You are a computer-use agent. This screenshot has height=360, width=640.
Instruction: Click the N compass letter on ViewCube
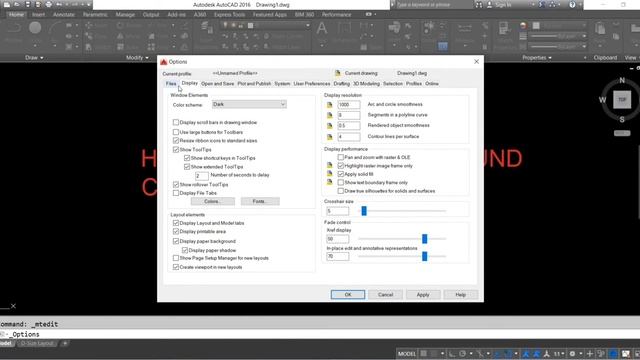coord(622,80)
